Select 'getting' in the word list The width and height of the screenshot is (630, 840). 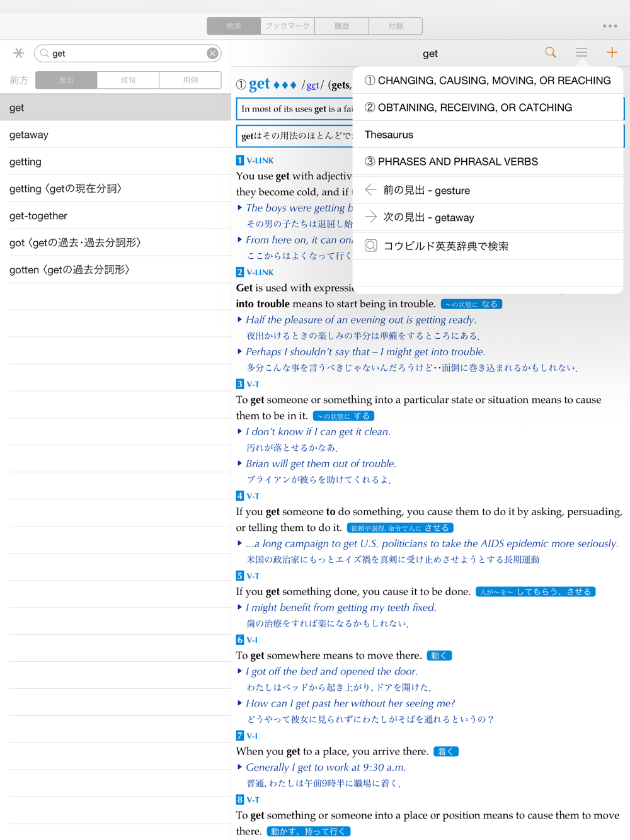tap(115, 162)
